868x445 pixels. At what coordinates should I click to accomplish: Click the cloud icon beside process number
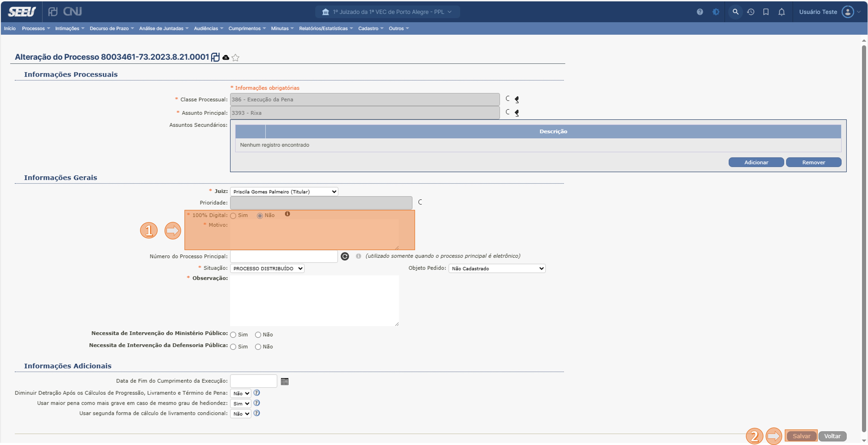(226, 58)
